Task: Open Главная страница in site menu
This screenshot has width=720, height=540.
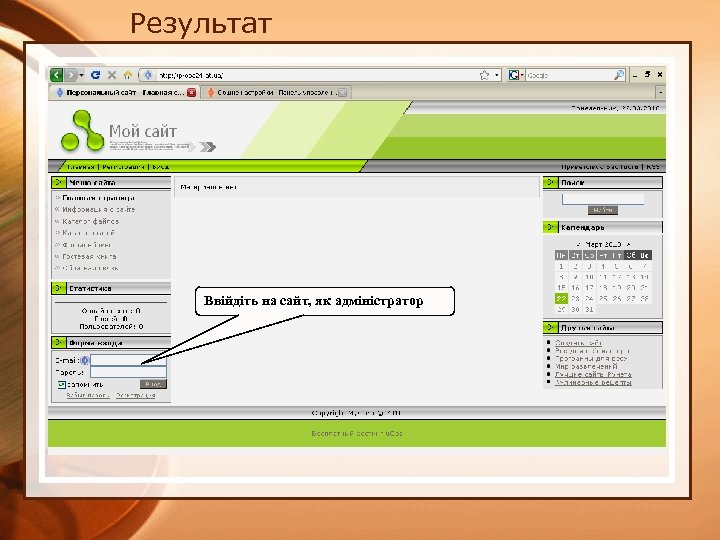Action: coord(98,198)
